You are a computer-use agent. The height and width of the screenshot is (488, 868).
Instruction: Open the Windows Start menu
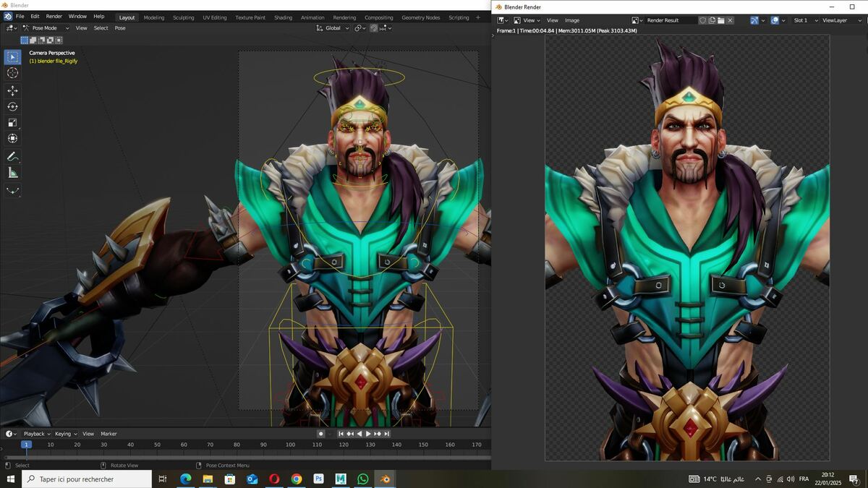[11, 479]
